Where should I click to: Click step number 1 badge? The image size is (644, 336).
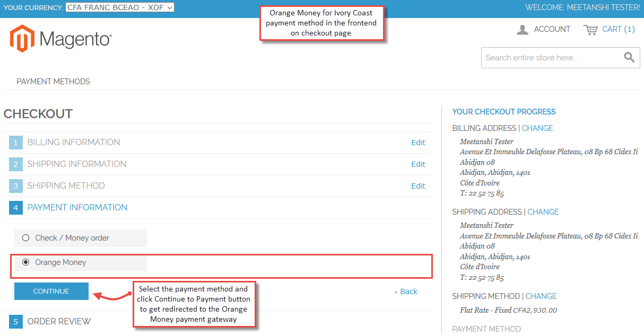16,143
